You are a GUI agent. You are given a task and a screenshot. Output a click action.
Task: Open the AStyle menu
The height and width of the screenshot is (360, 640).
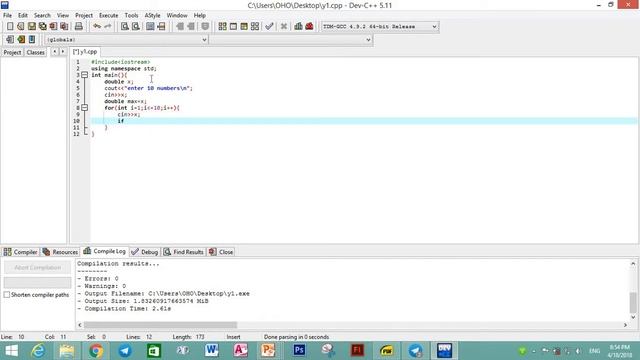pyautogui.click(x=152, y=16)
